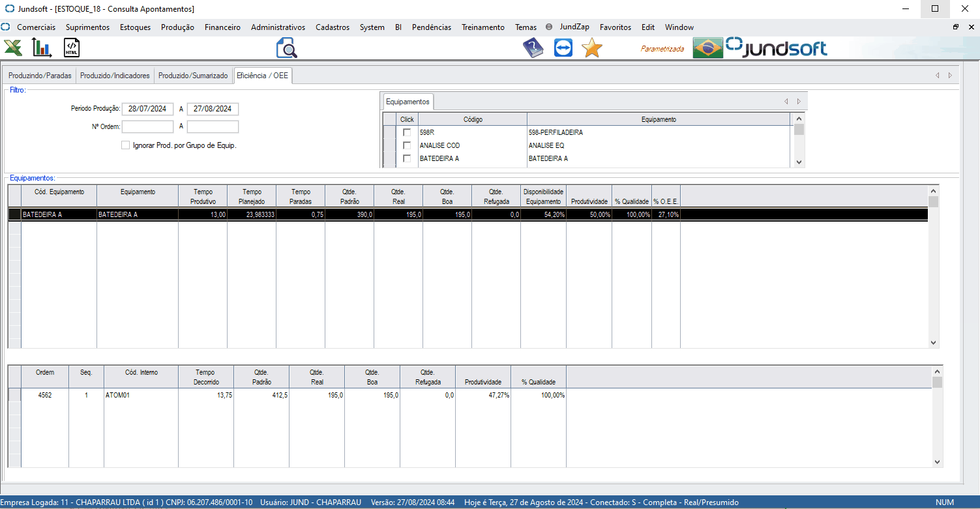Click the second Nº Ordem input field
Viewport: 980px width, 509px height.
click(x=213, y=126)
